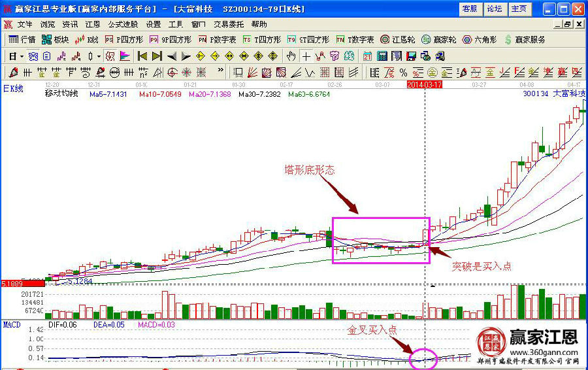Viewport: 588px width, 370px height.
Task: Click the 论坛 forum button
Action: pyautogui.click(x=495, y=8)
